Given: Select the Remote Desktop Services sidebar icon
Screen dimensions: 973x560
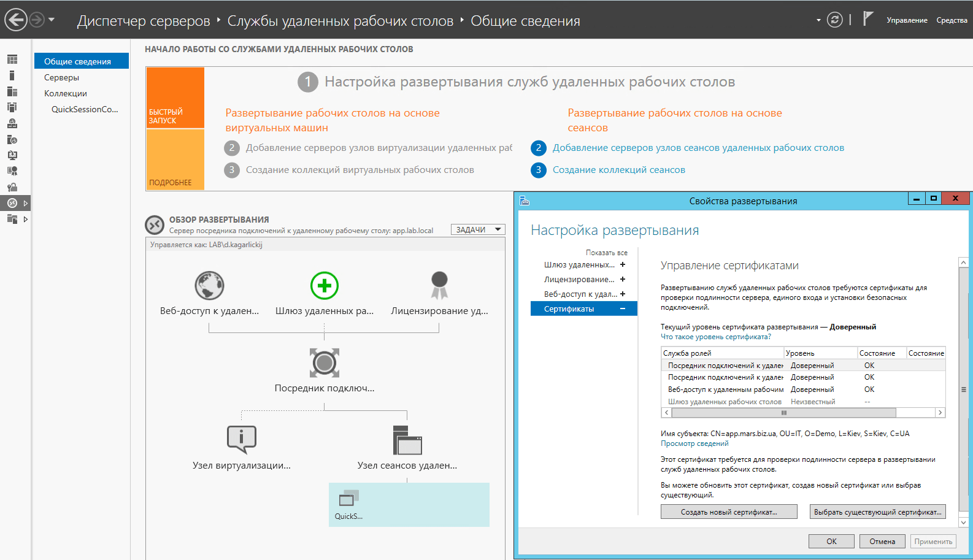Looking at the screenshot, I should [12, 203].
